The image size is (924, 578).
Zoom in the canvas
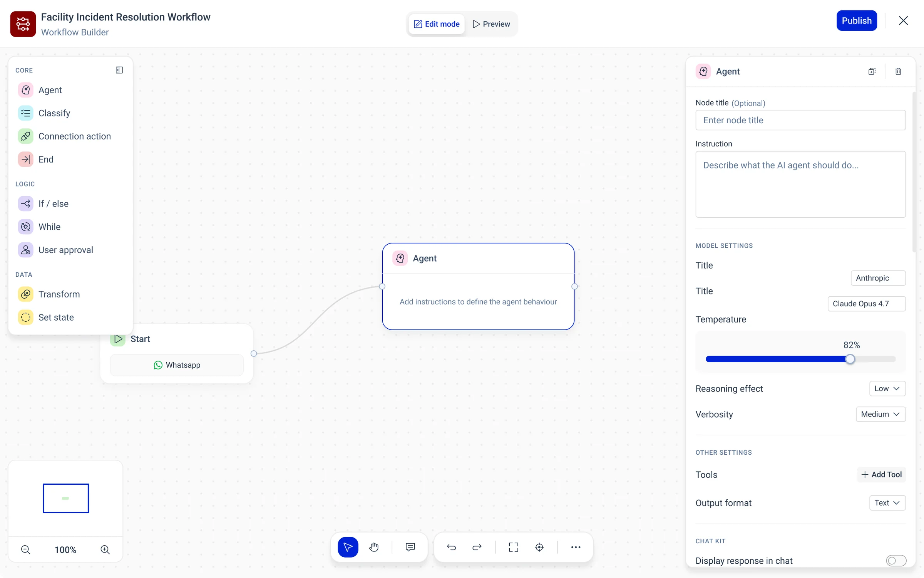tap(105, 550)
